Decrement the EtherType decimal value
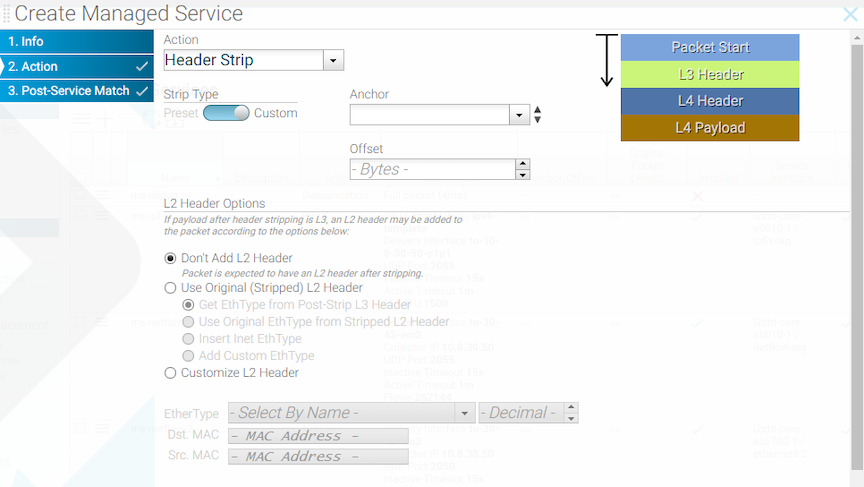Image resolution: width=864 pixels, height=487 pixels. (571, 418)
